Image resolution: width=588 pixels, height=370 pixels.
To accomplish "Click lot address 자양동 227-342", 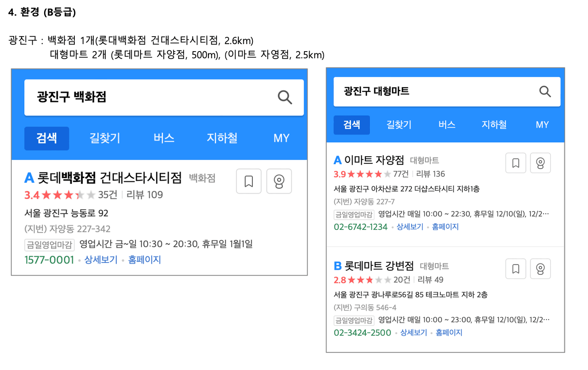I will pos(67,229).
